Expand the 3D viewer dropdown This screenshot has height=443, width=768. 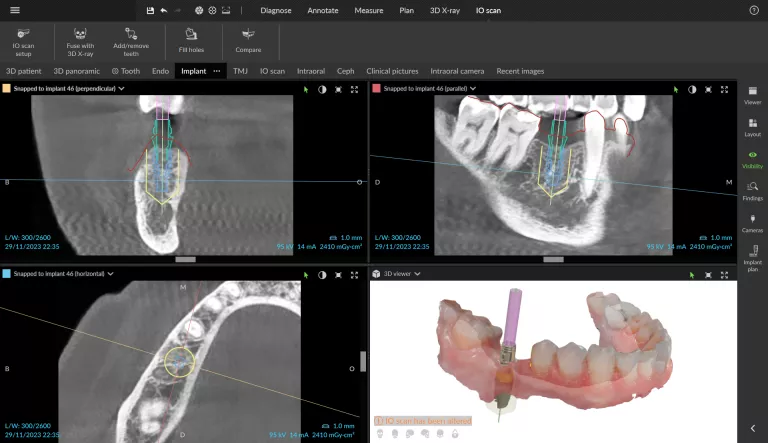(417, 274)
